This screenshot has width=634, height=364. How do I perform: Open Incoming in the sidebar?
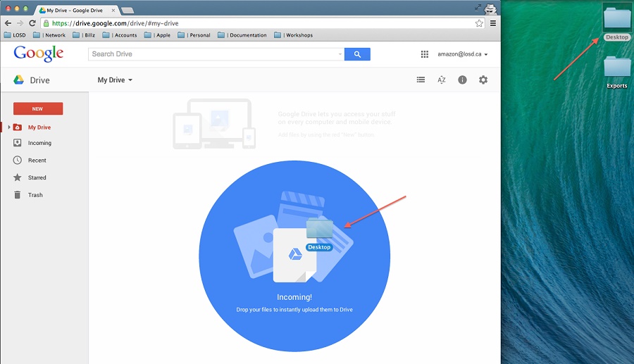point(39,143)
